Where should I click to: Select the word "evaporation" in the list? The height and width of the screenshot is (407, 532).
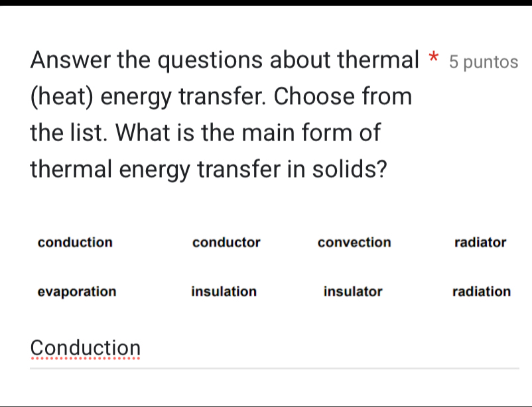tap(77, 292)
